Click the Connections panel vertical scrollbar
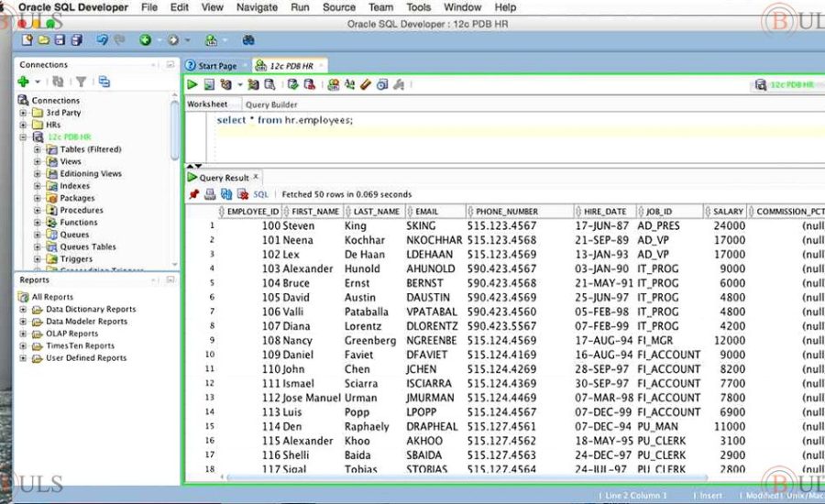 tap(175, 130)
